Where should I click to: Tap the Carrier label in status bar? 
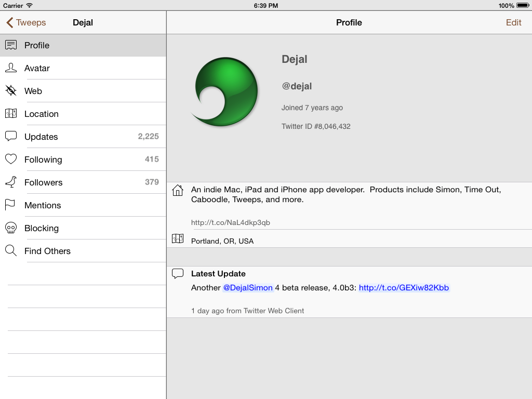tap(13, 5)
